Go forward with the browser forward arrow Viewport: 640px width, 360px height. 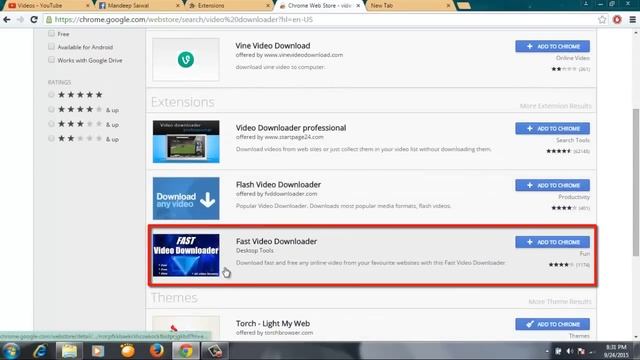tap(20, 20)
